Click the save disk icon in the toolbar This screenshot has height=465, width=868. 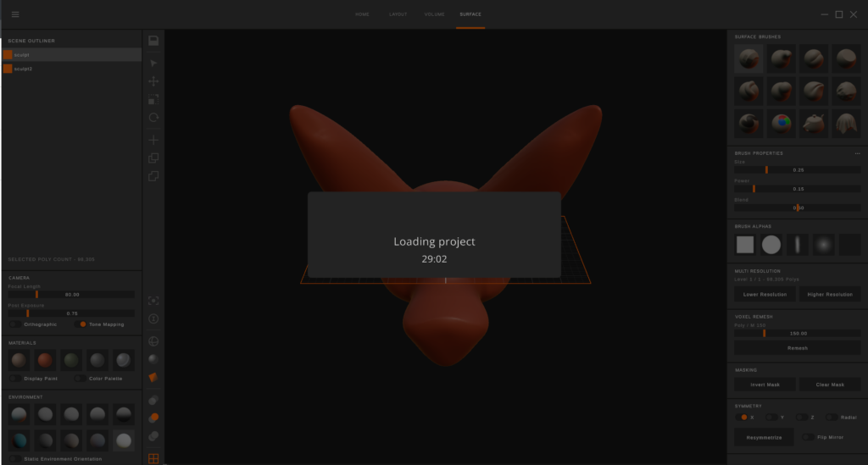pyautogui.click(x=153, y=41)
